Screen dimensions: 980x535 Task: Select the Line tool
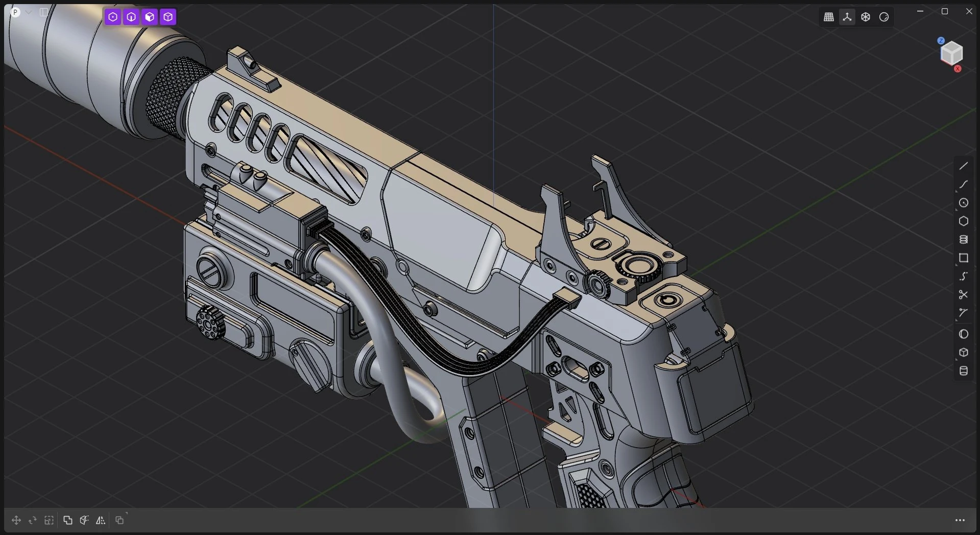963,166
